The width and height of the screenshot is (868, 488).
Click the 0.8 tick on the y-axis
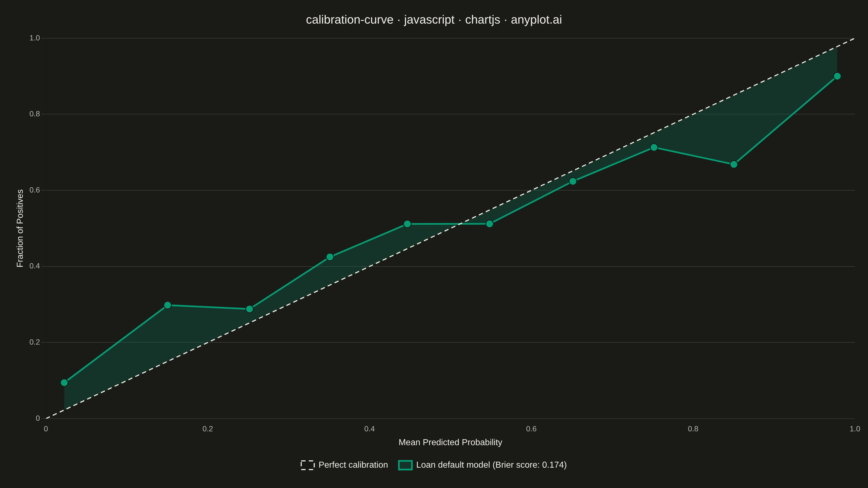pos(35,114)
